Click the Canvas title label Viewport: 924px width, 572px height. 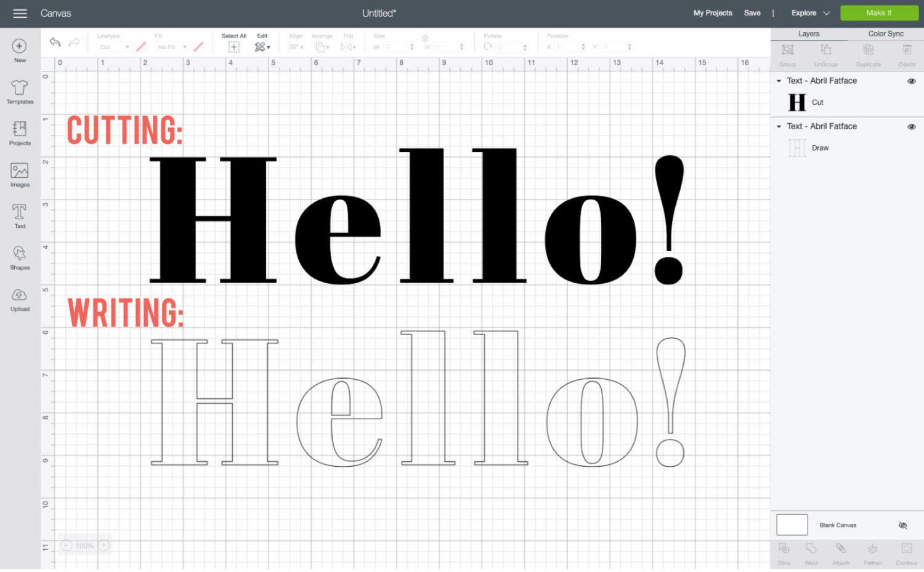(56, 13)
